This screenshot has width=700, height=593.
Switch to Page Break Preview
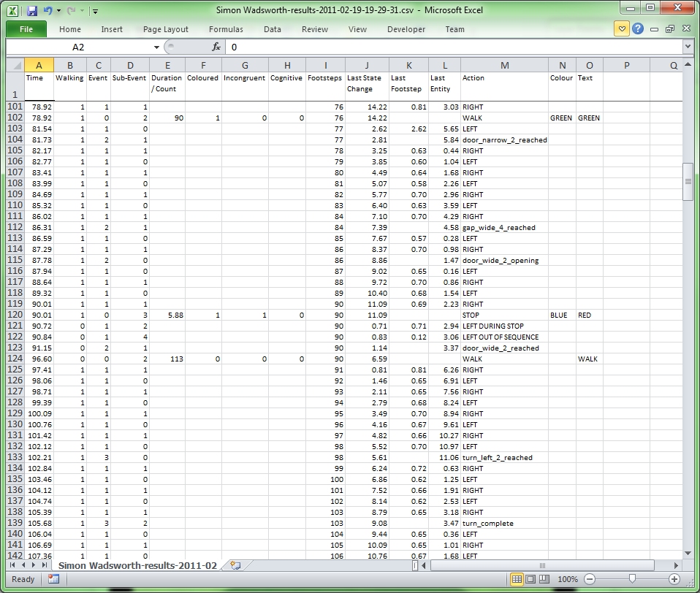click(x=544, y=579)
